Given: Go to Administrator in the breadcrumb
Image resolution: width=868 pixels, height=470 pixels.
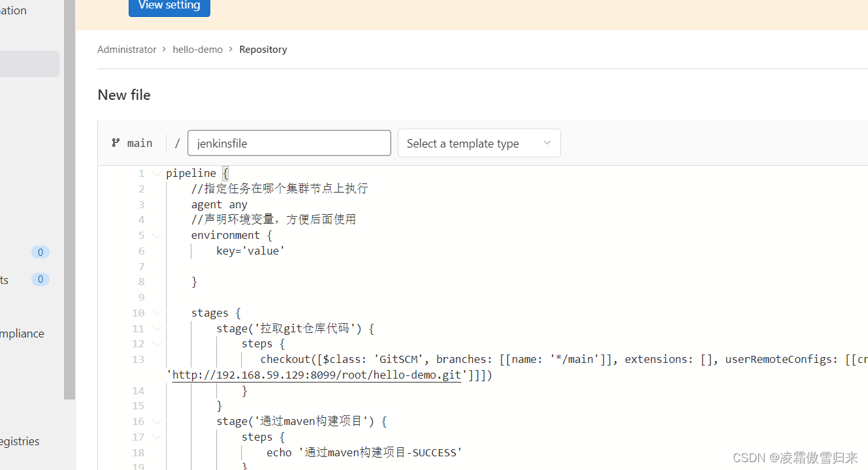Looking at the screenshot, I should tap(127, 50).
